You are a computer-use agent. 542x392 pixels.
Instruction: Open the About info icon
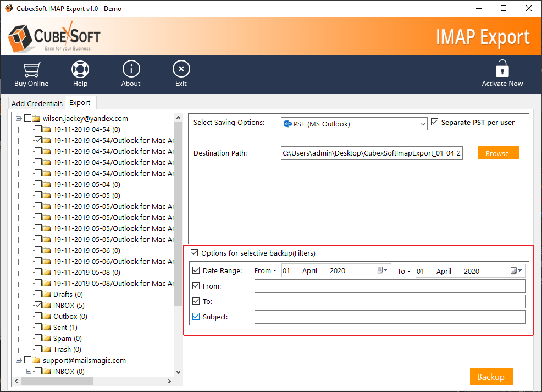point(131,69)
